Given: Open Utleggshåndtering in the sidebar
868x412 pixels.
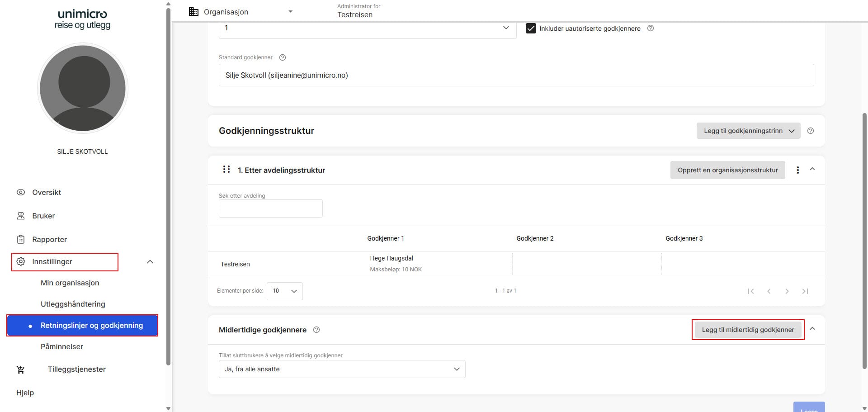Looking at the screenshot, I should coord(73,304).
